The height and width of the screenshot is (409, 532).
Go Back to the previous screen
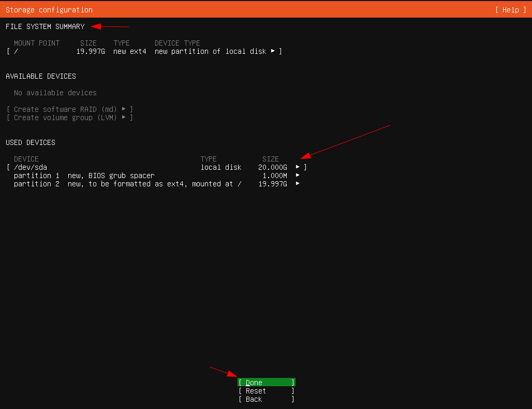266,399
